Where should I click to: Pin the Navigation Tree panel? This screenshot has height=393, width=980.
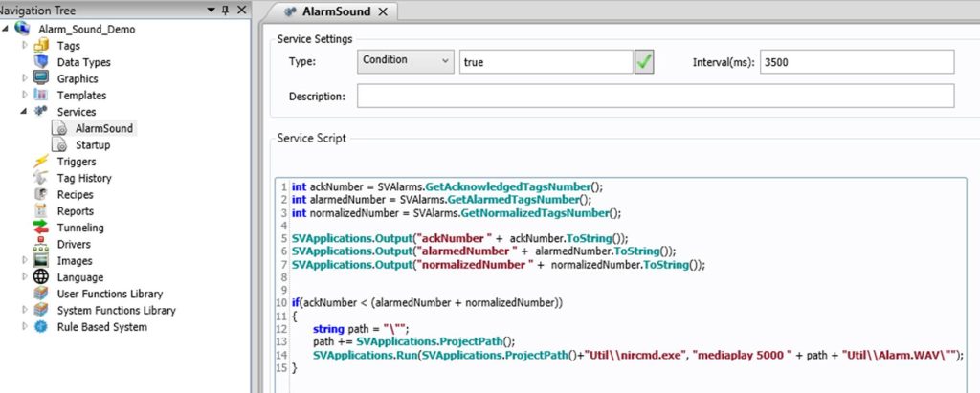[x=225, y=10]
